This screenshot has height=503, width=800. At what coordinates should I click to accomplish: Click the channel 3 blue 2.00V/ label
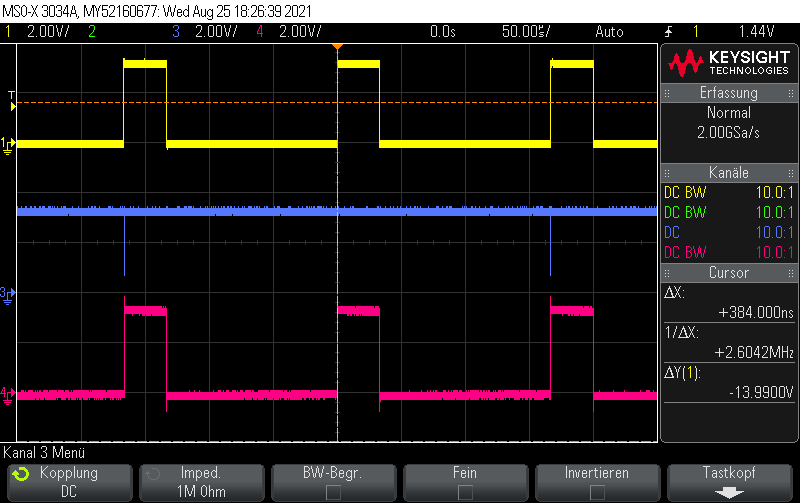[216, 32]
